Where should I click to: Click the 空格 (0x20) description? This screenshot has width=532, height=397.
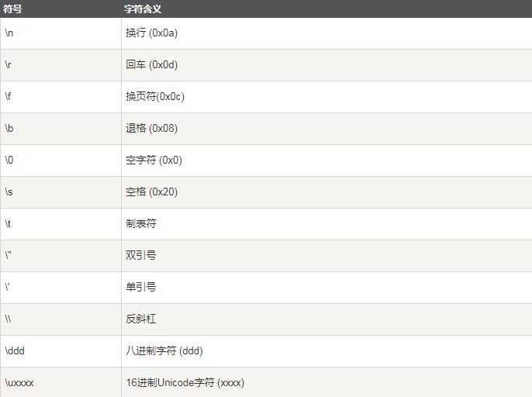point(152,192)
